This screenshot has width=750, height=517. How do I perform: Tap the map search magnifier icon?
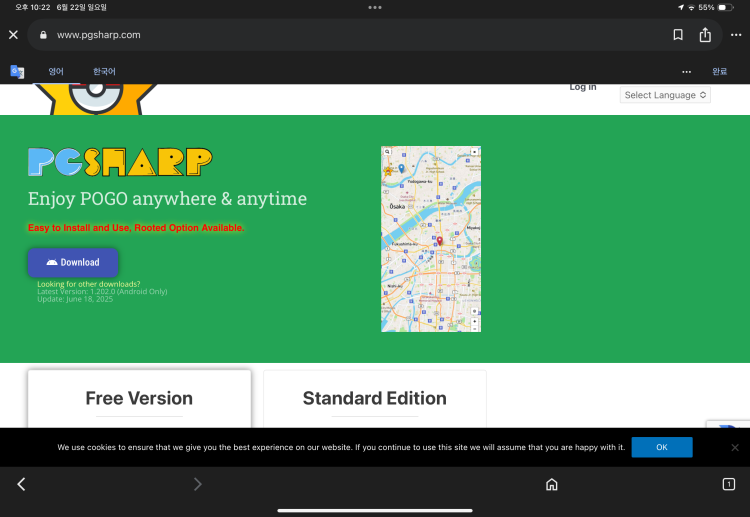pyautogui.click(x=387, y=152)
